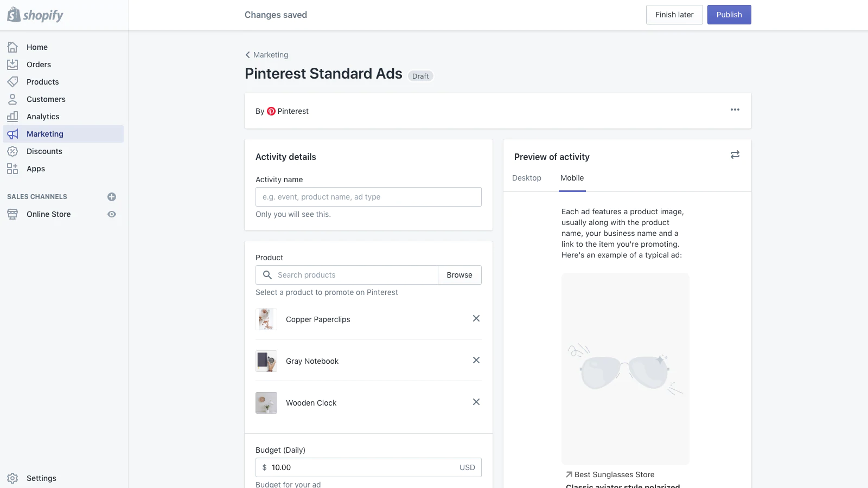Click the Wooden Clock product thumbnail
The width and height of the screenshot is (868, 488).
pyautogui.click(x=266, y=403)
